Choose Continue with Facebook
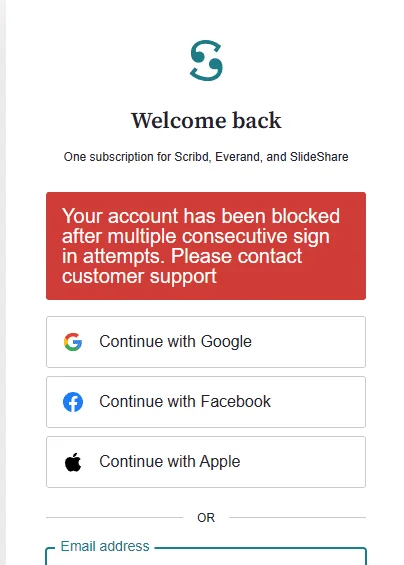Image resolution: width=404 pixels, height=565 pixels. coord(206,402)
